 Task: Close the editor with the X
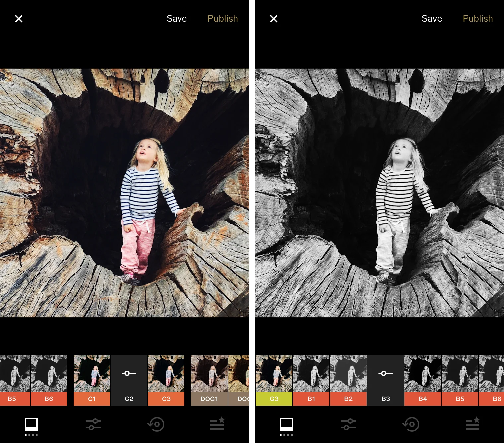pyautogui.click(x=18, y=18)
